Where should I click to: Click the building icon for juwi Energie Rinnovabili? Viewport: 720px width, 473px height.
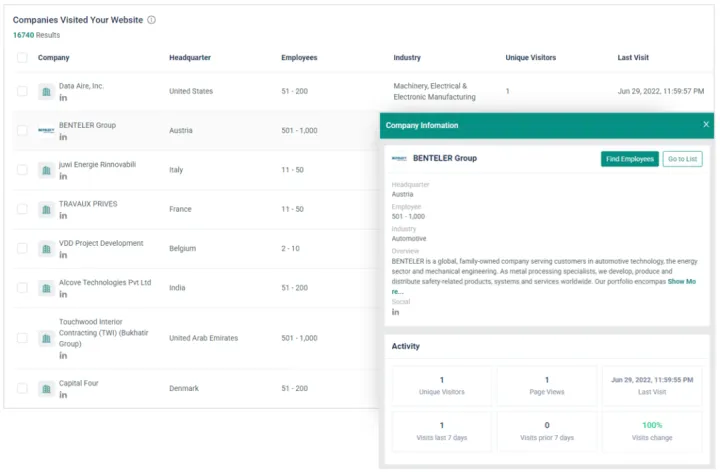pos(46,170)
